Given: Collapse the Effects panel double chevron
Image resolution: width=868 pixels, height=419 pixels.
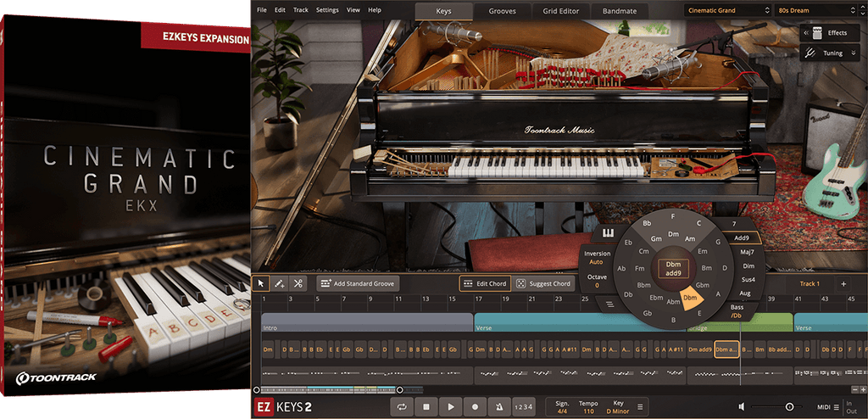Looking at the screenshot, I should coord(806,33).
